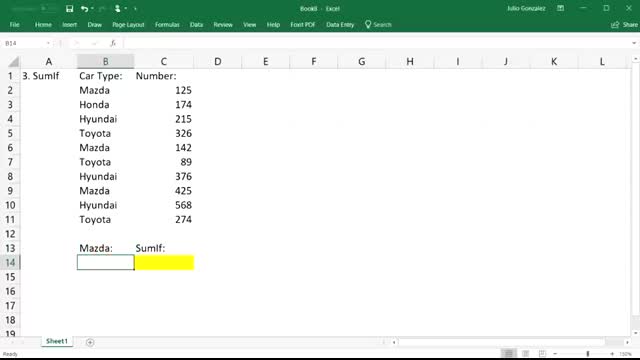Open the ribbon display options icon
The height and width of the screenshot is (360, 640).
coord(560,8)
